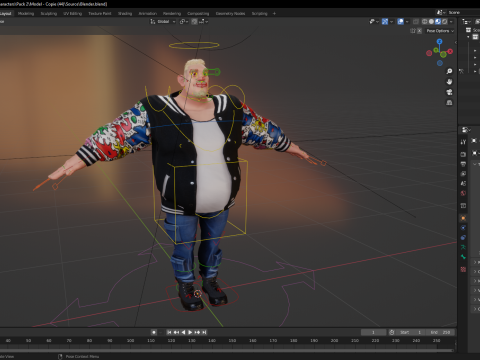Viewport: 480px width, 360px height.
Task: Switch to the Shading workspace tab
Action: (x=125, y=13)
